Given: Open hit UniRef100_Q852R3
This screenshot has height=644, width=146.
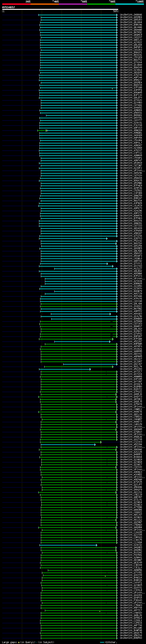Looking at the screenshot, I should pos(131,20).
